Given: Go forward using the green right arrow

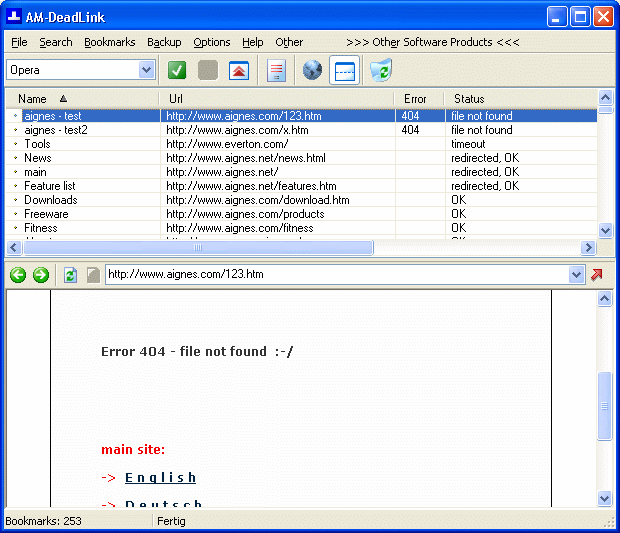Looking at the screenshot, I should pos(40,275).
